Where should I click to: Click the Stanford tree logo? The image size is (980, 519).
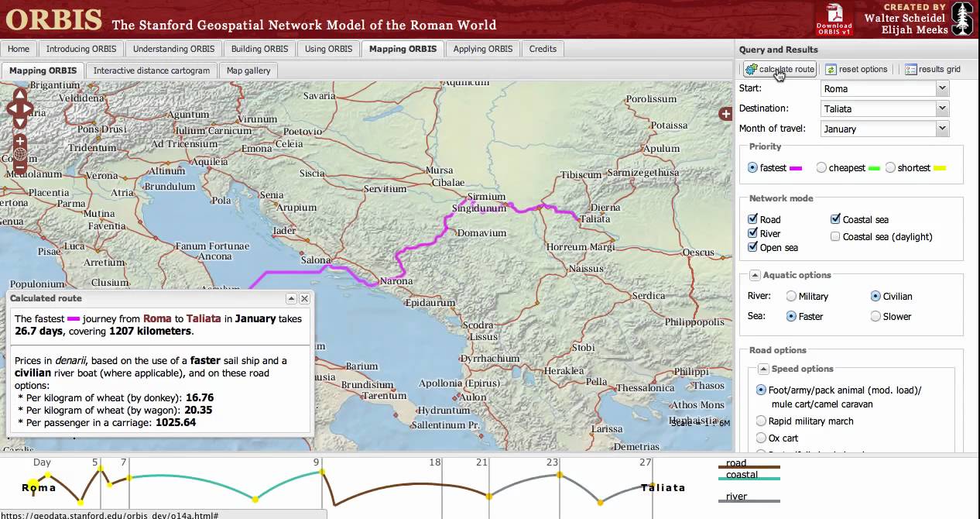[962, 19]
